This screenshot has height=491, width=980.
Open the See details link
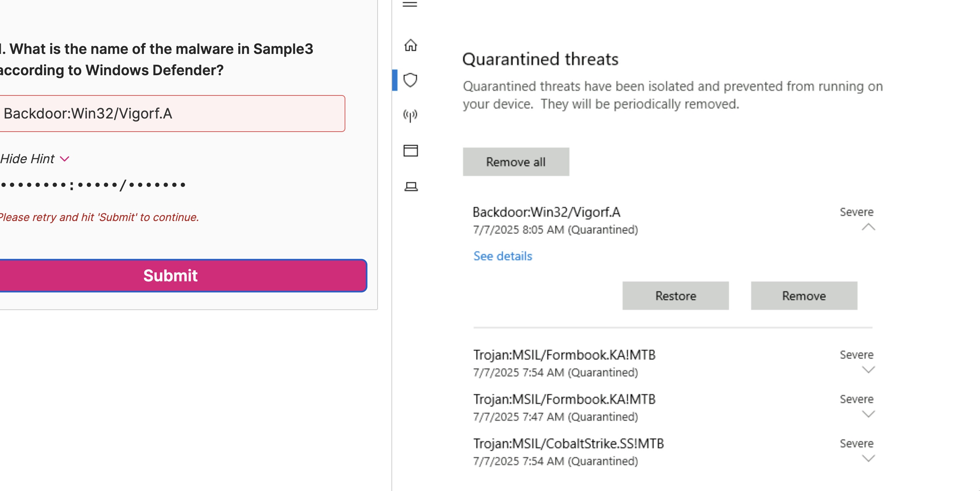pos(502,256)
